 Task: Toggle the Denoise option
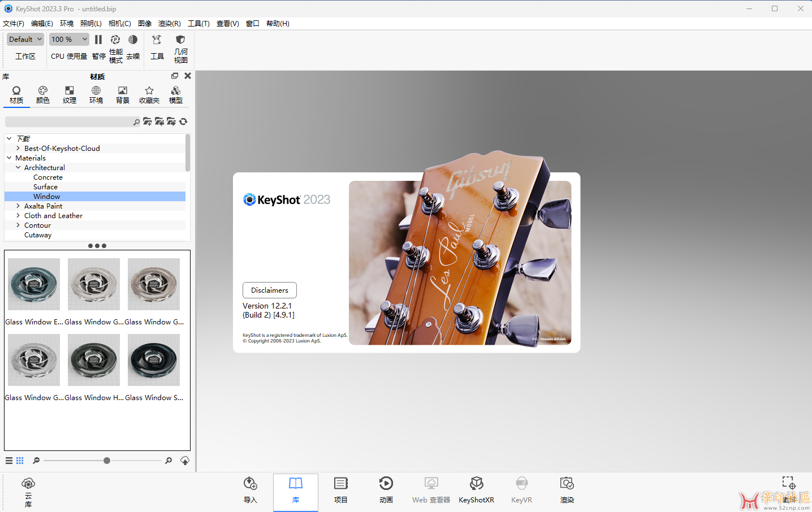click(133, 40)
